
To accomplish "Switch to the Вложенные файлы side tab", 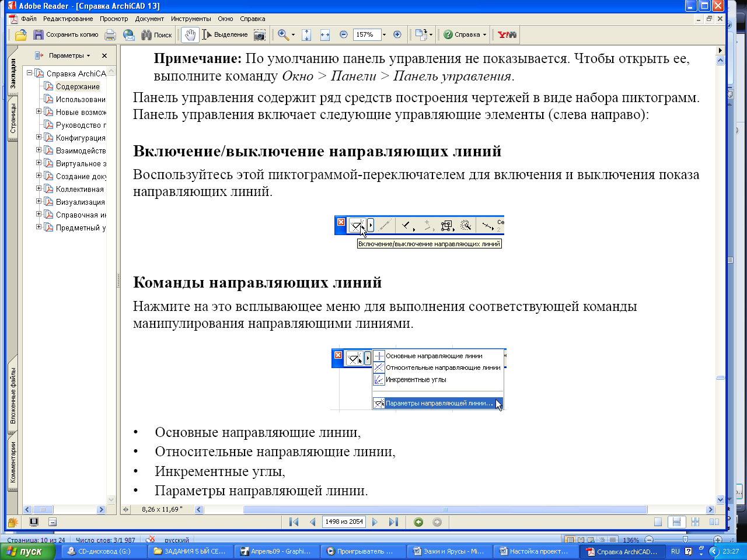I will tap(13, 395).
